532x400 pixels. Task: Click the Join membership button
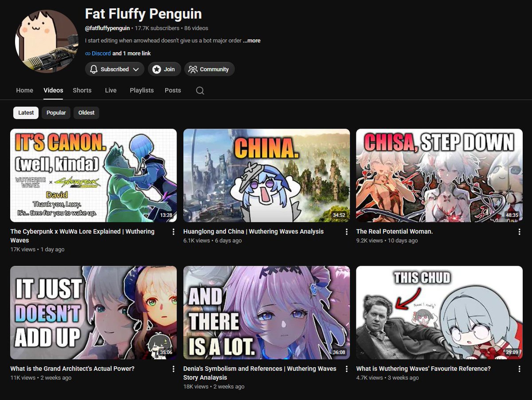[x=164, y=69]
